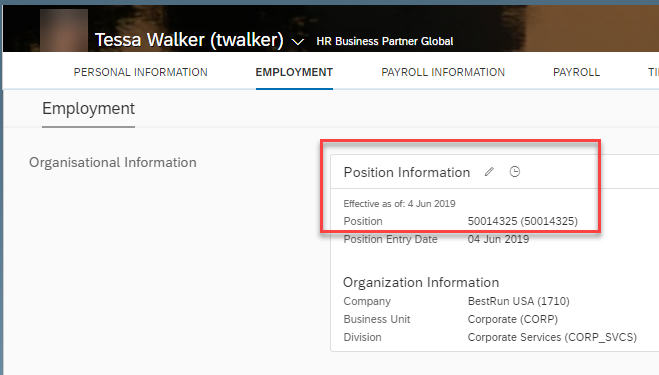Expand dropdown next to Tessa Walker name
The width and height of the screenshot is (659, 375).
298,42
